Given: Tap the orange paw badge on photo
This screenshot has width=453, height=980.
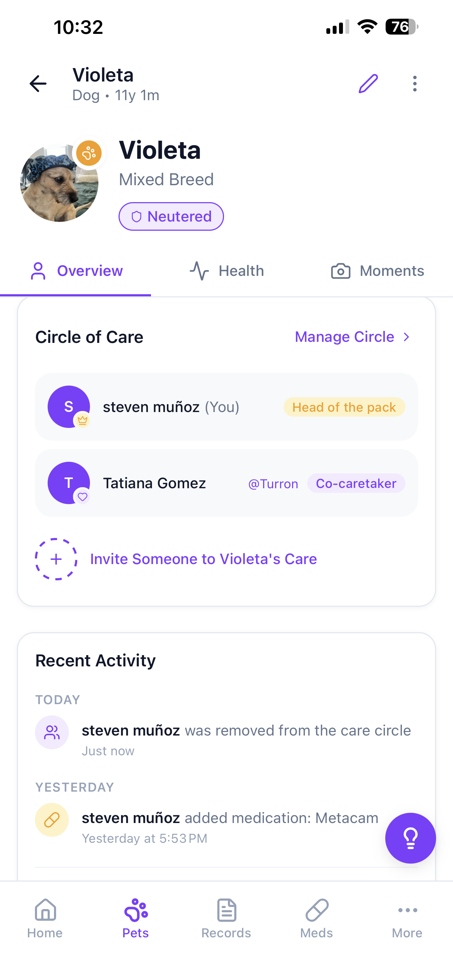Looking at the screenshot, I should click(x=89, y=153).
